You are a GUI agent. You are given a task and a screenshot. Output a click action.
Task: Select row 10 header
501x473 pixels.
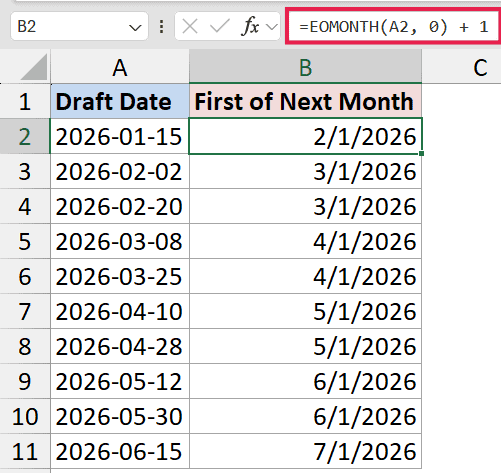(25, 416)
